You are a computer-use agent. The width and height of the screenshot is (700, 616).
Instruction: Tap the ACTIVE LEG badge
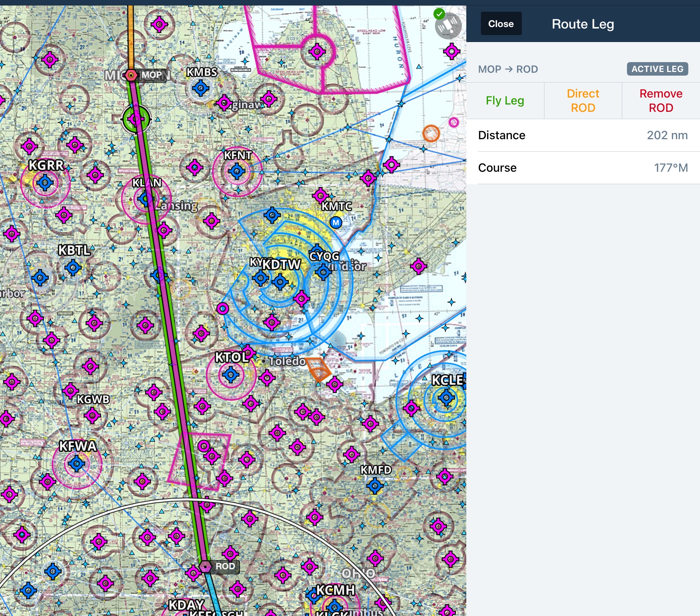coord(657,69)
